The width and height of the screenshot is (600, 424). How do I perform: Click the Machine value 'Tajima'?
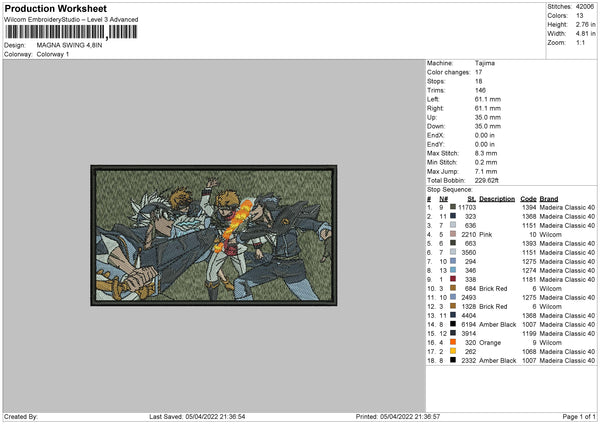(x=485, y=63)
